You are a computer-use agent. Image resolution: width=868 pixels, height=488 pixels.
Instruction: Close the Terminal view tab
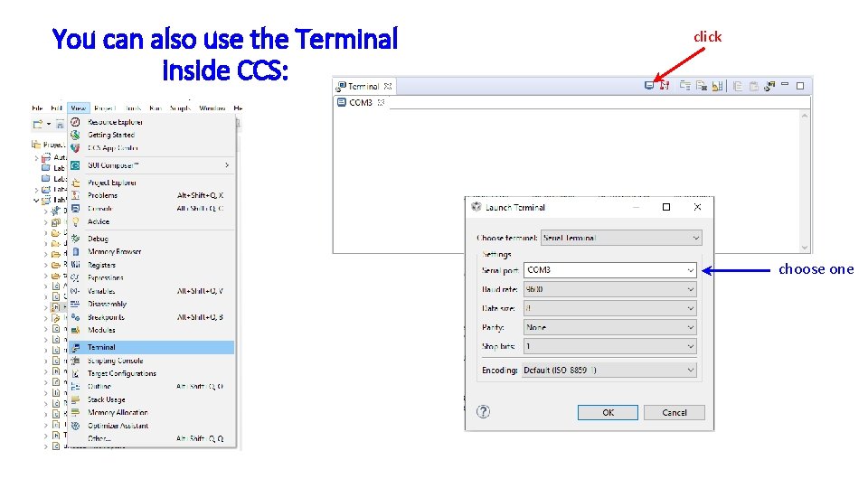(x=388, y=87)
